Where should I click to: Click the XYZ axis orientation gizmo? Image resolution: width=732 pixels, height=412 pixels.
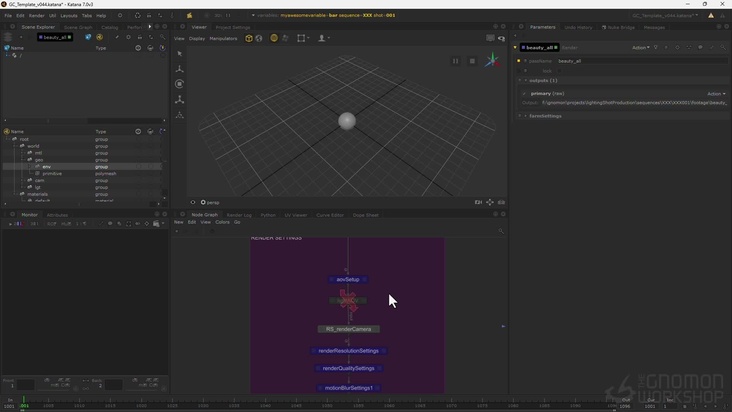click(x=491, y=61)
